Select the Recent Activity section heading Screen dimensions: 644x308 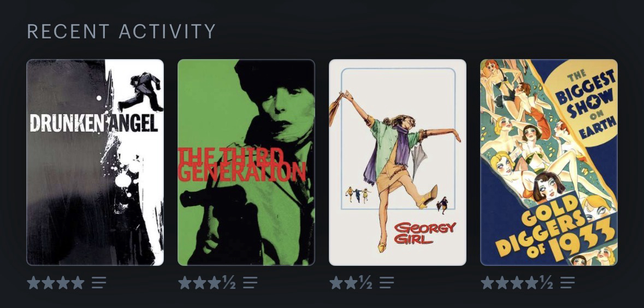[x=121, y=32]
